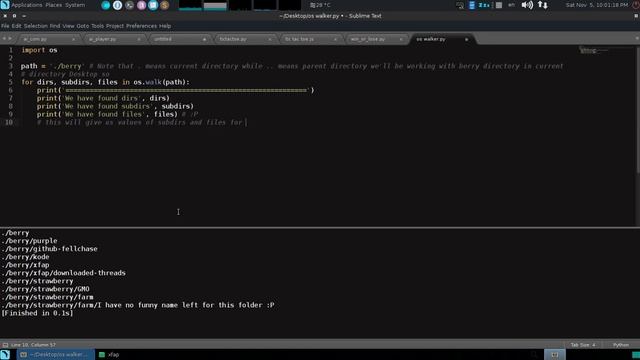Click the grey square tray icon

(499, 5)
